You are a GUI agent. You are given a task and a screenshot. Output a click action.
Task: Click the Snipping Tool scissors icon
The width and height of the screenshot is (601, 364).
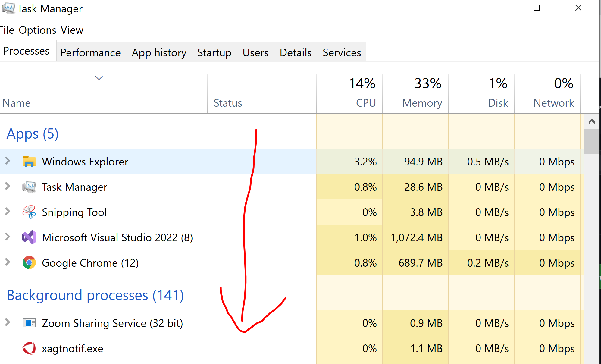pyautogui.click(x=29, y=212)
